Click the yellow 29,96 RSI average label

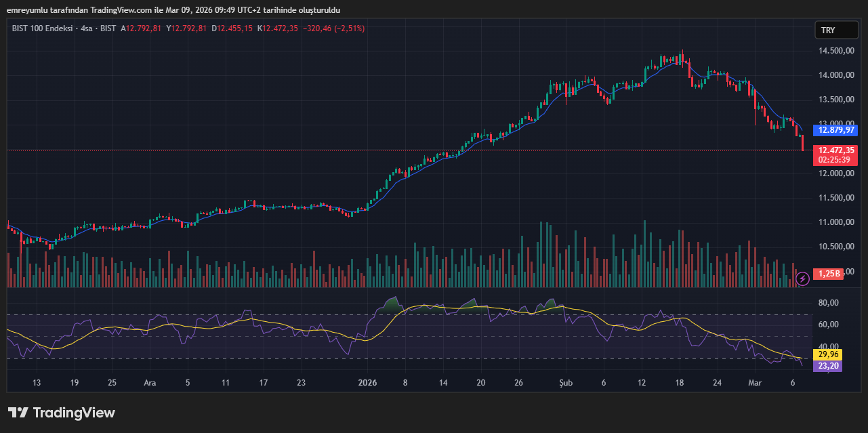tap(829, 354)
